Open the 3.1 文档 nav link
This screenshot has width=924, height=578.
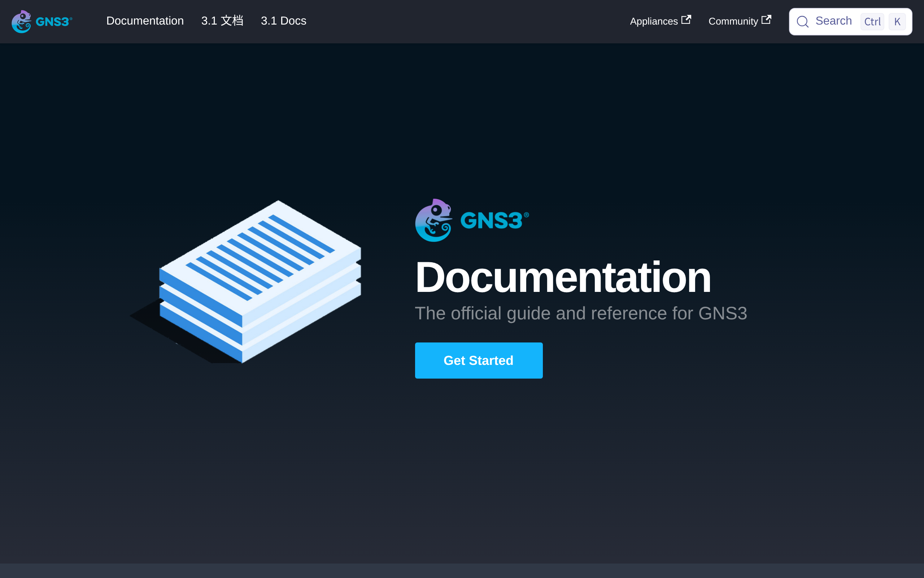point(222,21)
